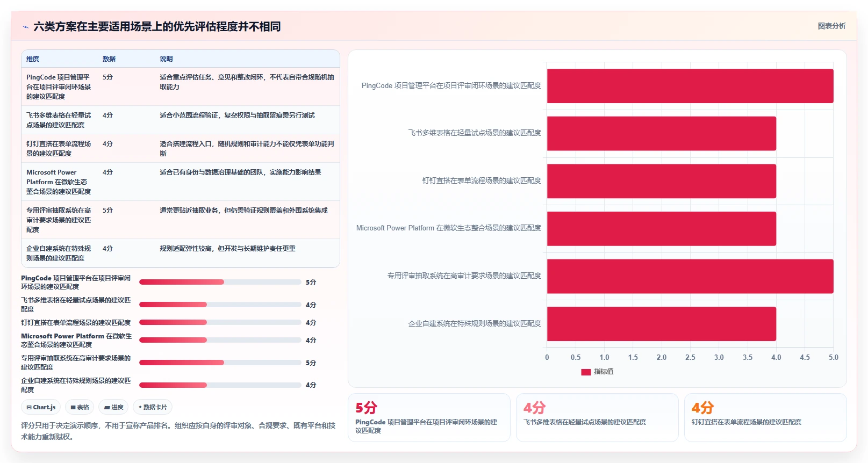Click the chart axis label '企业自建系统在特殊规则场景的建议匹配度'
The height and width of the screenshot is (463, 868).
click(475, 324)
